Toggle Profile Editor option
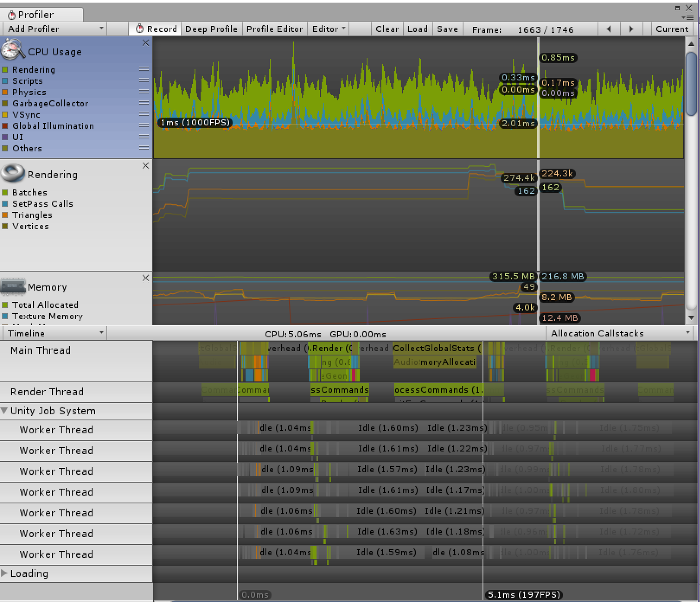Screen dimensions: 700x602 pos(275,29)
